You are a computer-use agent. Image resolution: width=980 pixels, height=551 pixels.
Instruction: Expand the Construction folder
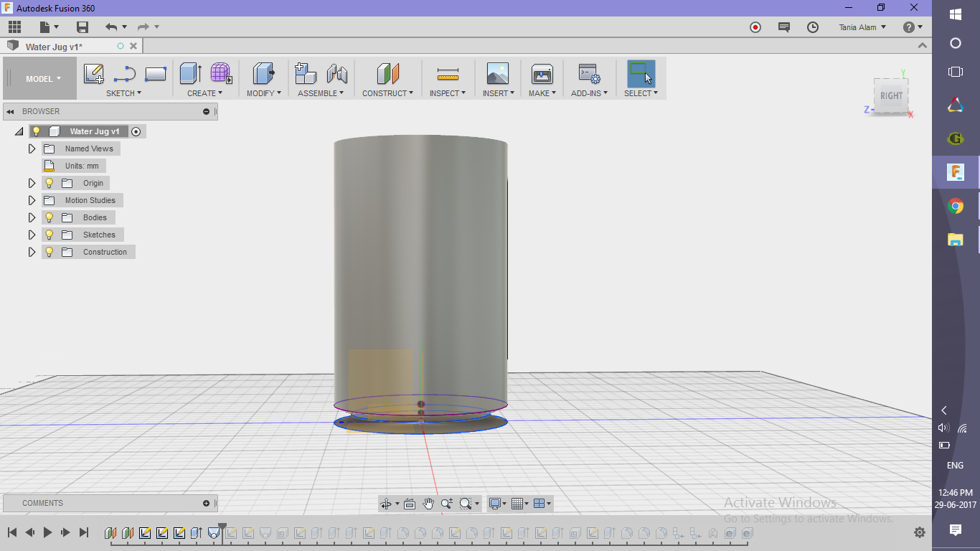32,252
